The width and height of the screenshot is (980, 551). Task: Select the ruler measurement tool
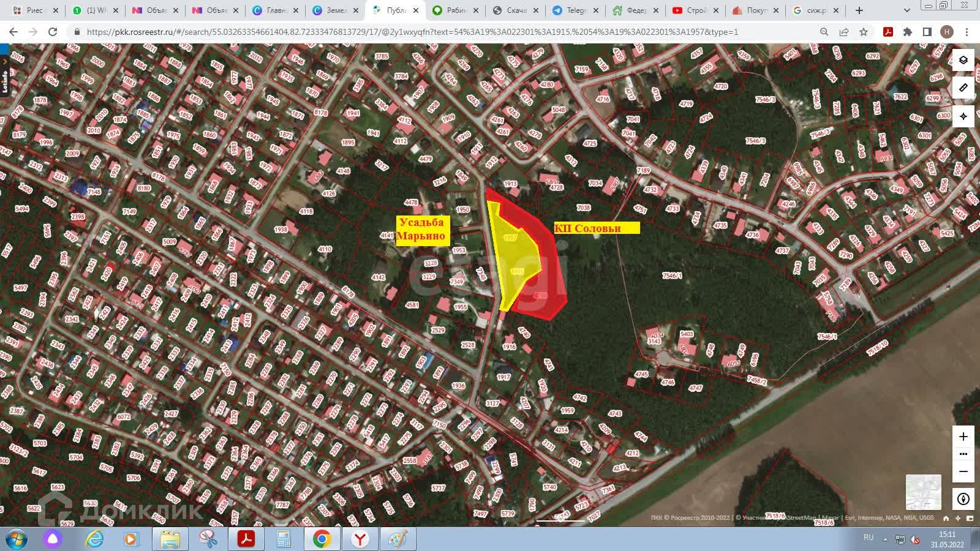coord(963,88)
